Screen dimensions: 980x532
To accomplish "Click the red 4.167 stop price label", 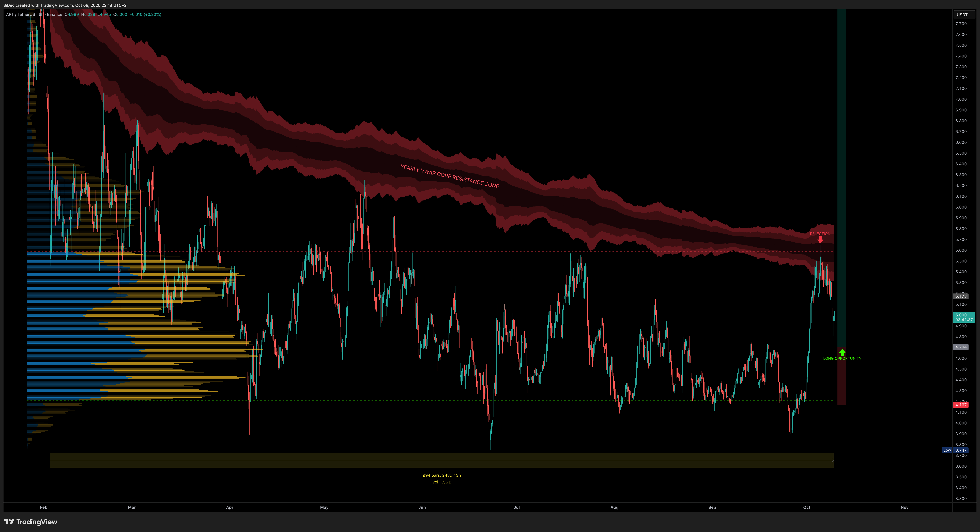I will coord(961,405).
